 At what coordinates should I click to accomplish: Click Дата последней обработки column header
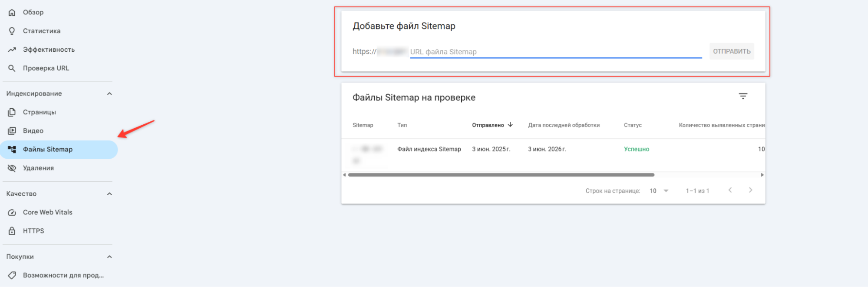click(564, 125)
